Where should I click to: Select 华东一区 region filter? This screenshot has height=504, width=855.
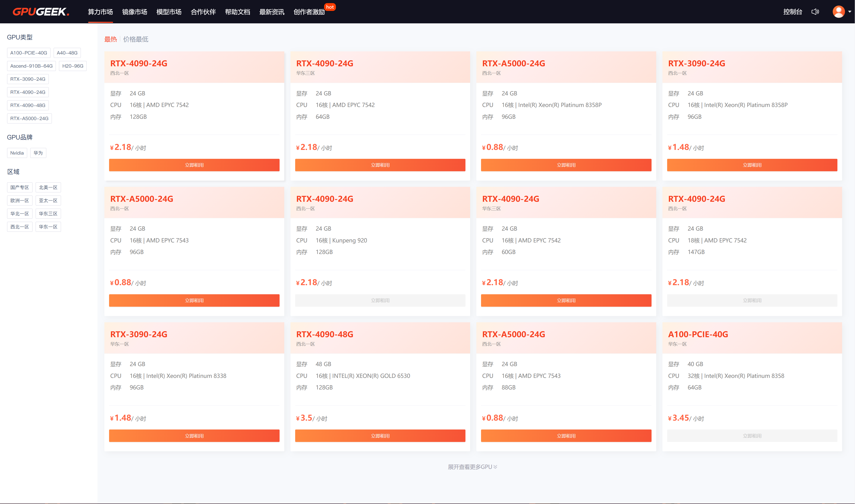(x=48, y=227)
